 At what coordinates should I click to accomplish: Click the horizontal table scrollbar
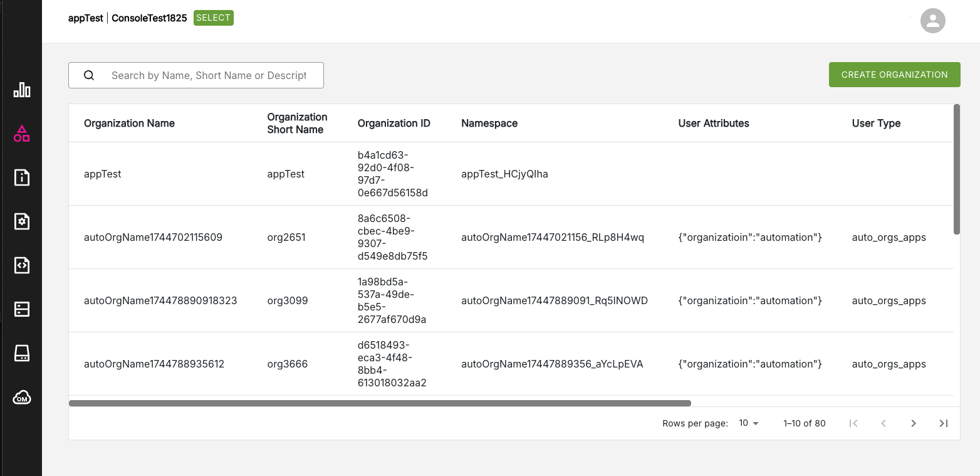380,403
